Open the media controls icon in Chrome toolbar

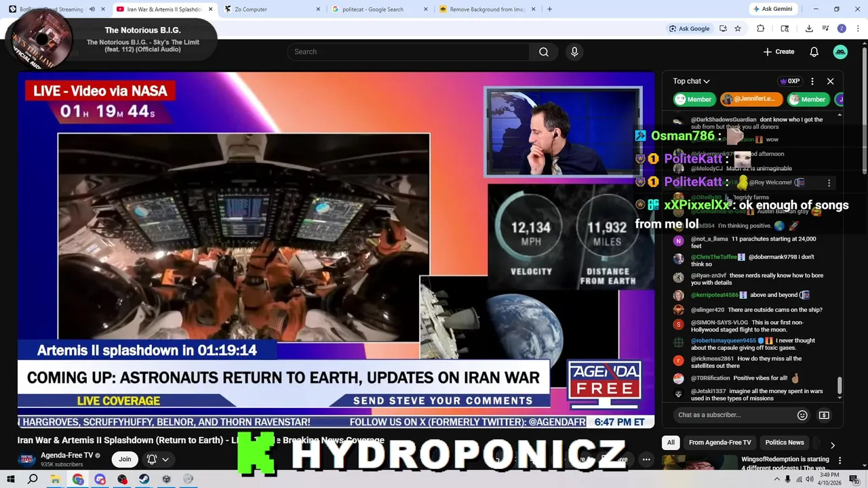tap(825, 28)
